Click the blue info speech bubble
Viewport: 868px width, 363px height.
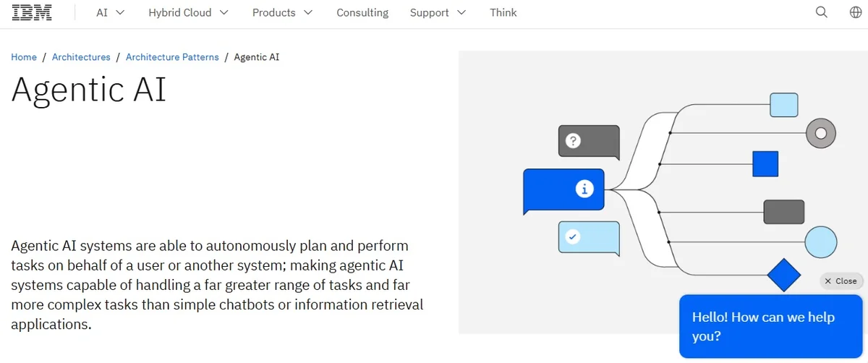pos(563,190)
